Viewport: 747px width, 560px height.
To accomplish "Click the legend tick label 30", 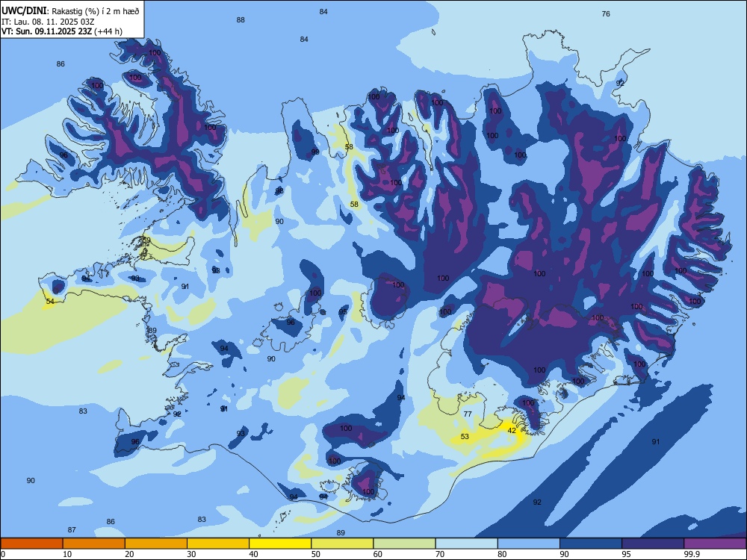I will pos(191,554).
